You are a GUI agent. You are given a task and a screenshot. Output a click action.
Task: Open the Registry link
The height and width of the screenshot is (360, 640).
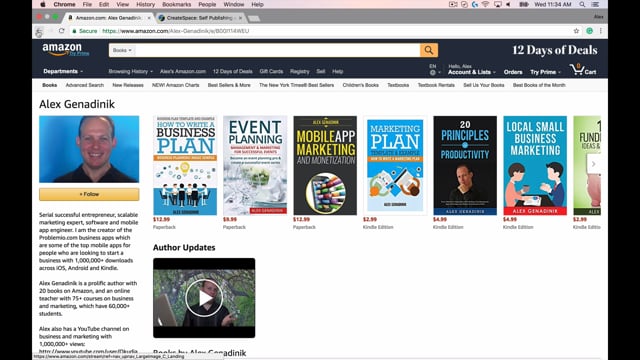point(300,71)
